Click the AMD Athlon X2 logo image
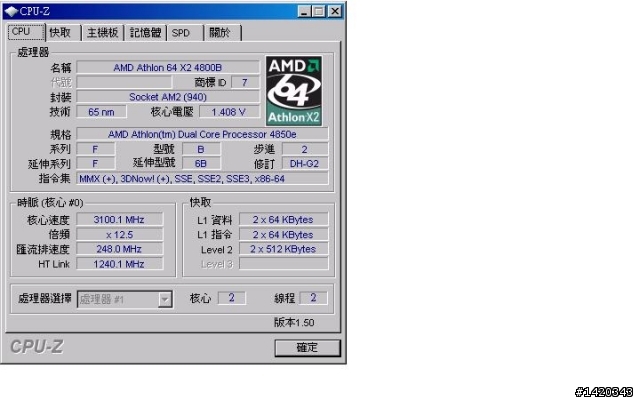This screenshot has height=400, width=640. pyautogui.click(x=294, y=91)
